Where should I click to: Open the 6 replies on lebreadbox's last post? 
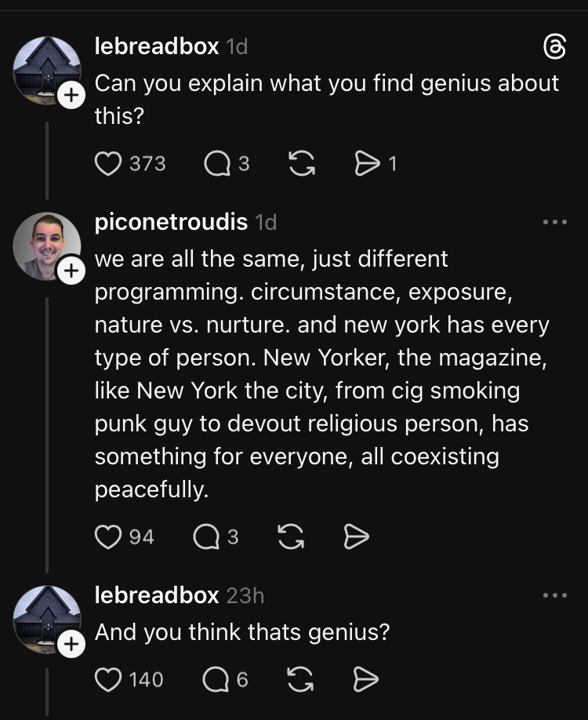(214, 679)
